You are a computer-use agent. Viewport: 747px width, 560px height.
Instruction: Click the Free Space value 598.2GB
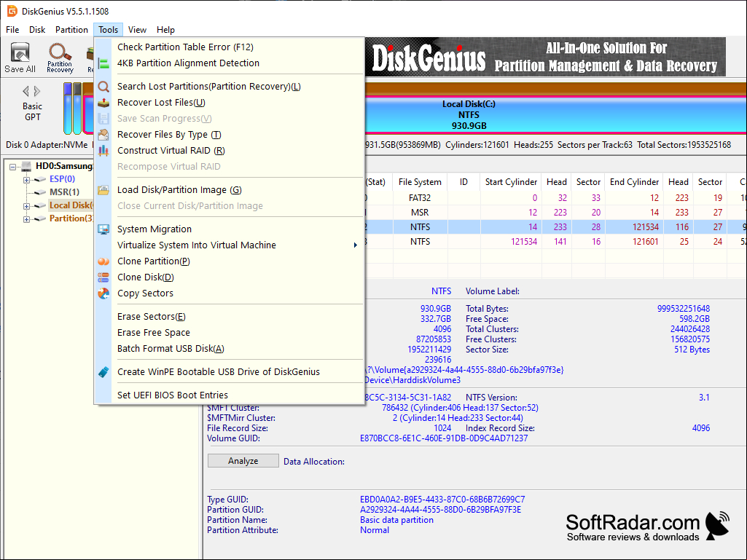[695, 319]
